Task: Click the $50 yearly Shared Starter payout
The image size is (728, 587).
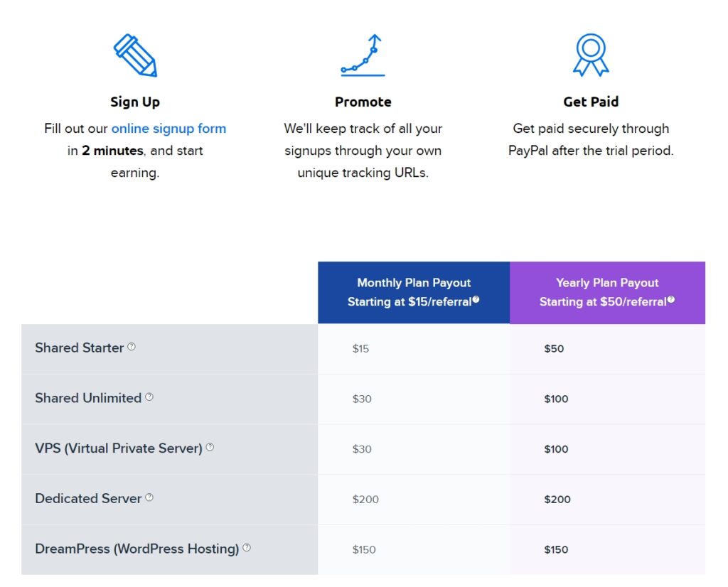Action: coord(554,348)
